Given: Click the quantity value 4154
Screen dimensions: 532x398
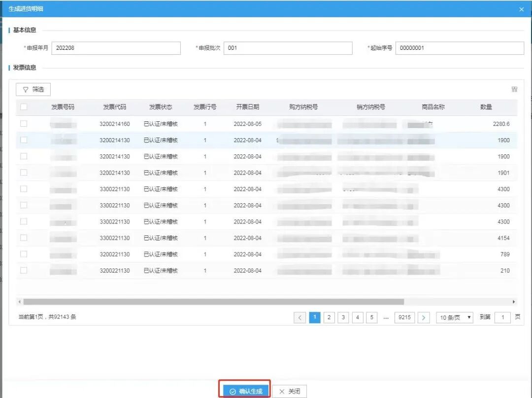Looking at the screenshot, I should click(x=503, y=238).
